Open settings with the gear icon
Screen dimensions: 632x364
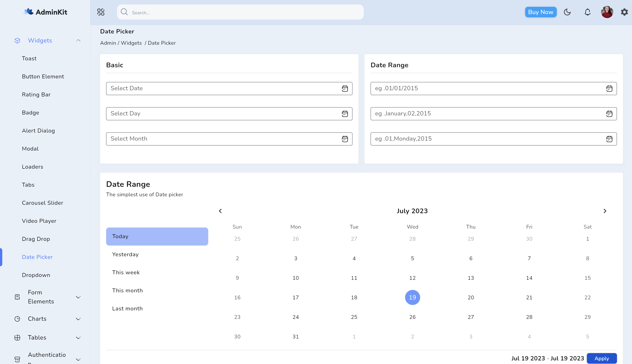click(624, 12)
